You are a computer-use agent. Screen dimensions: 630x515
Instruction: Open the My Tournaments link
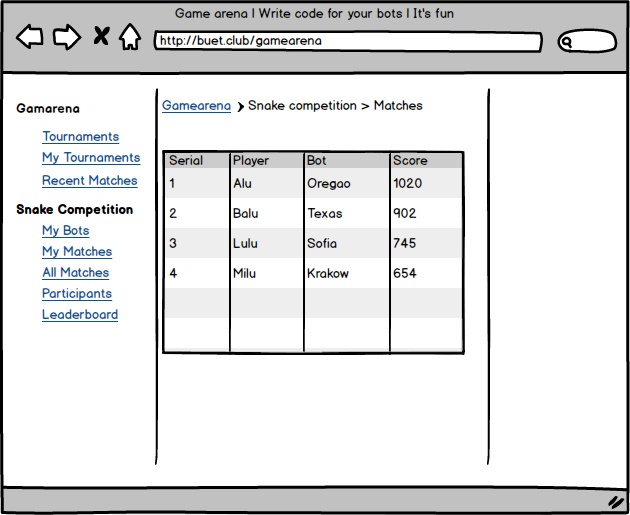coord(91,158)
